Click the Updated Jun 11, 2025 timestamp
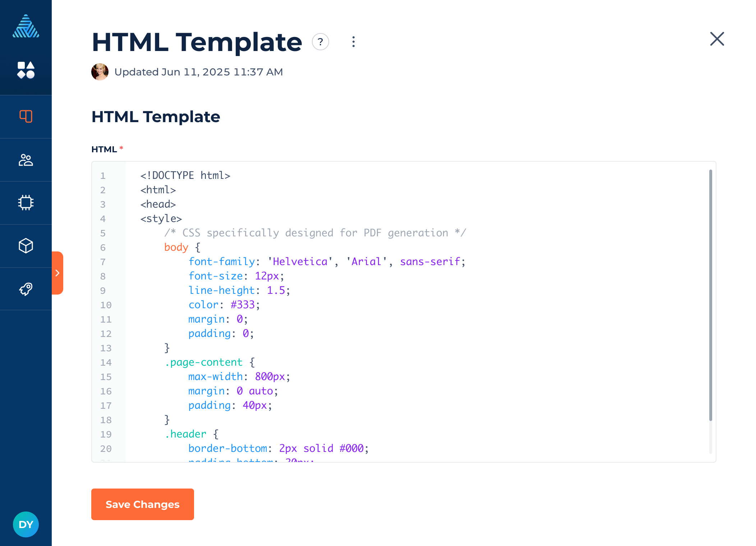Viewport: 756px width, 546px height. pyautogui.click(x=198, y=72)
